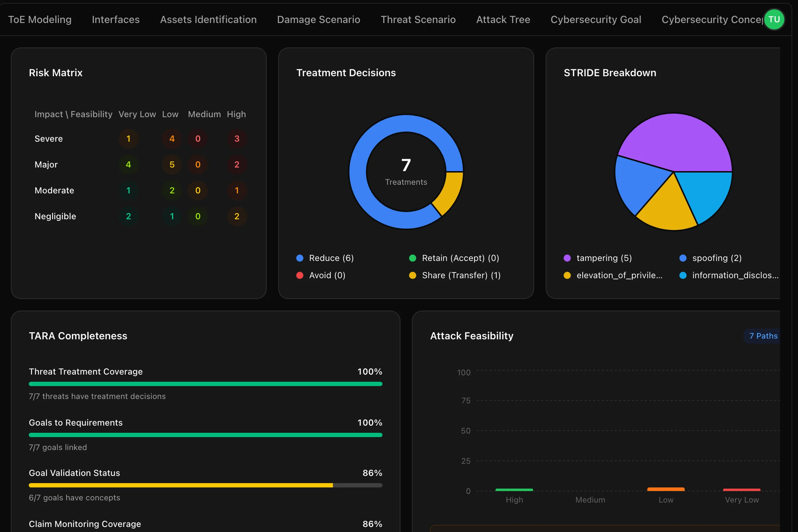Image resolution: width=798 pixels, height=532 pixels.
Task: Select the Threat Scenario tab
Action: [x=418, y=19]
